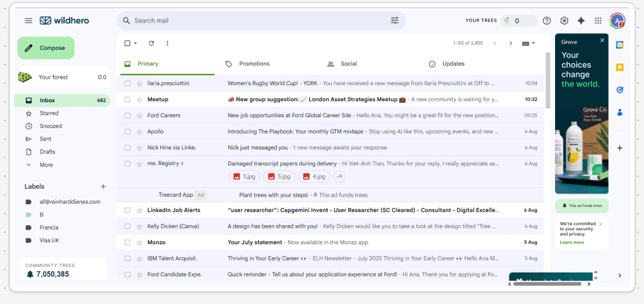Select the IBM Talent Acquisition checkbox
Viewport: 644px width, 304px height.
tap(127, 259)
